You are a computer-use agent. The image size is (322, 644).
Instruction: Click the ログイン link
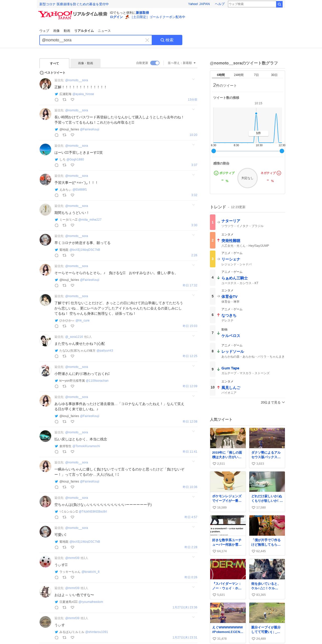(x=116, y=17)
